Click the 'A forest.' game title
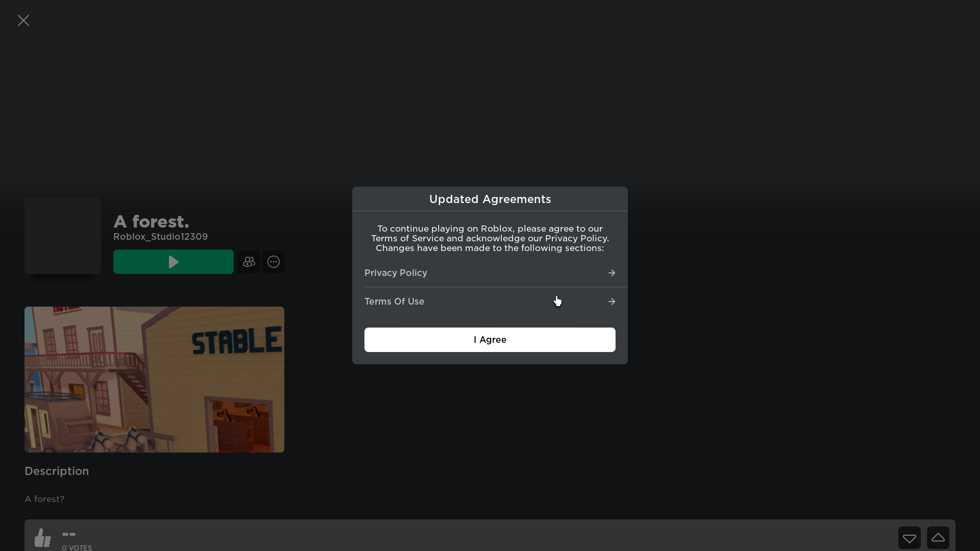Screen dimensions: 980x551 [x=151, y=221]
